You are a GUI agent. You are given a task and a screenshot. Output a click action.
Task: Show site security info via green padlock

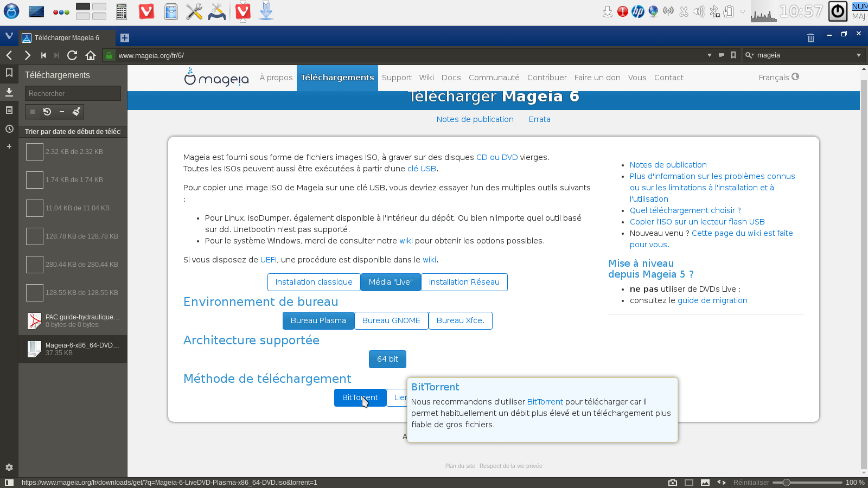click(109, 55)
